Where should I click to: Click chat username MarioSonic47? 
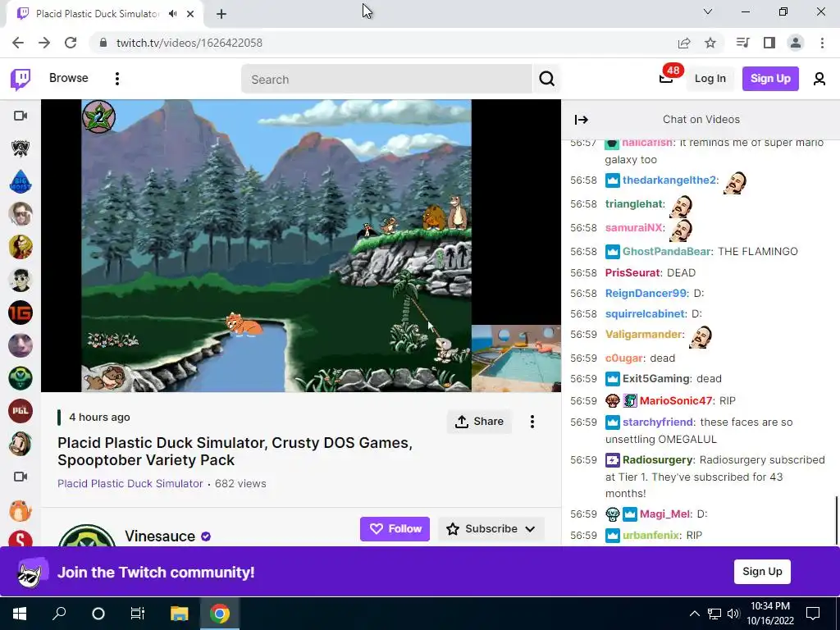click(x=676, y=400)
